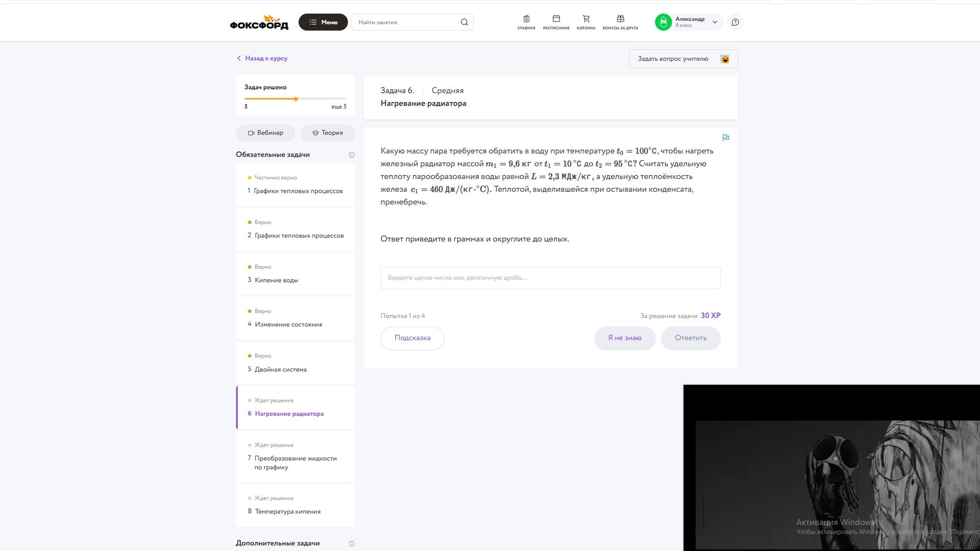The height and width of the screenshot is (551, 980).
Task: Open the Вебинар tab
Action: tap(265, 133)
